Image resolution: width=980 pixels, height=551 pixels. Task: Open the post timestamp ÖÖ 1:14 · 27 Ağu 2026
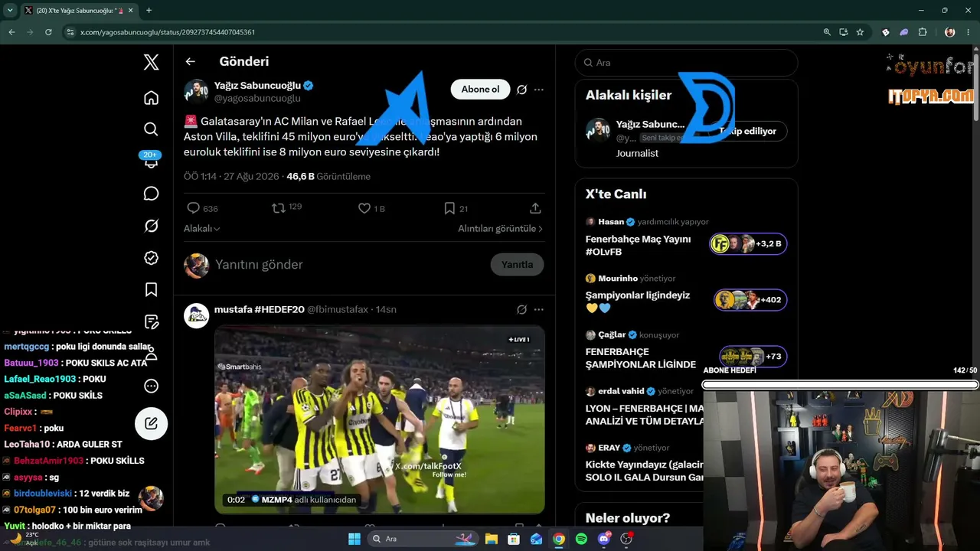click(232, 177)
